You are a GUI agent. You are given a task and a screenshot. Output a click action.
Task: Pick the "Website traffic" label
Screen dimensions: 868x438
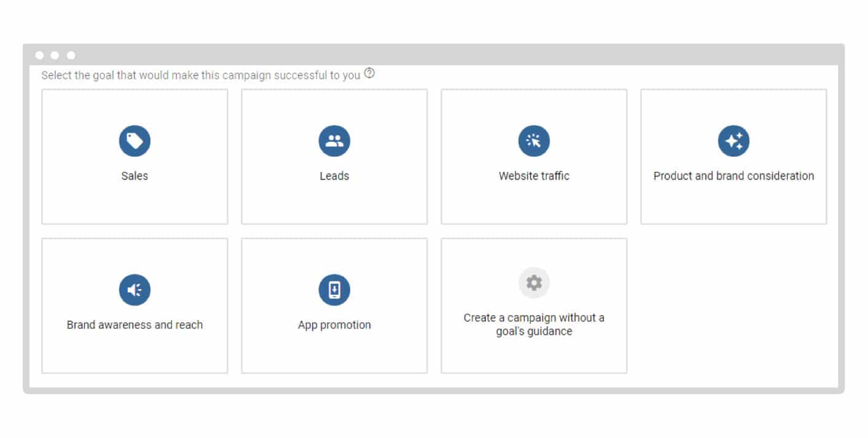coord(534,176)
